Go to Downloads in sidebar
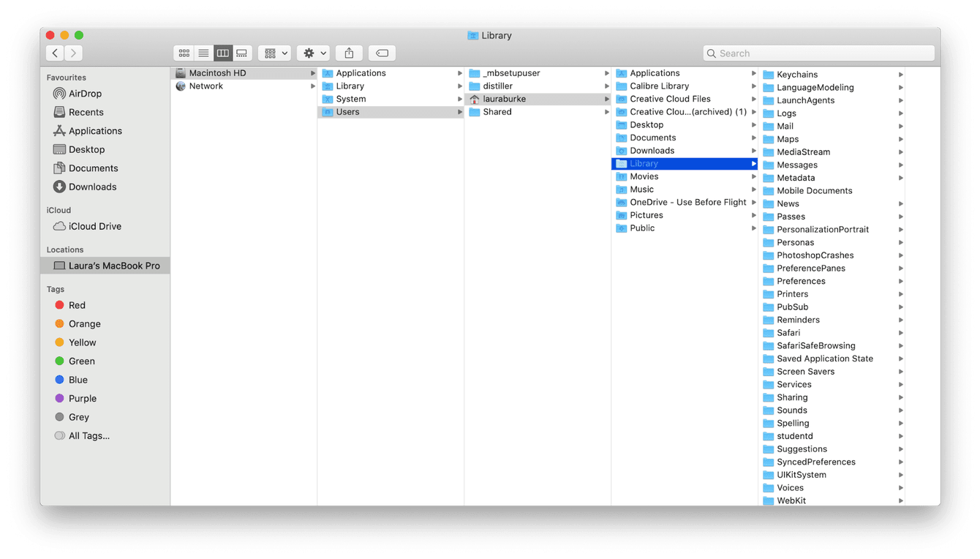The image size is (980, 559). [x=92, y=187]
